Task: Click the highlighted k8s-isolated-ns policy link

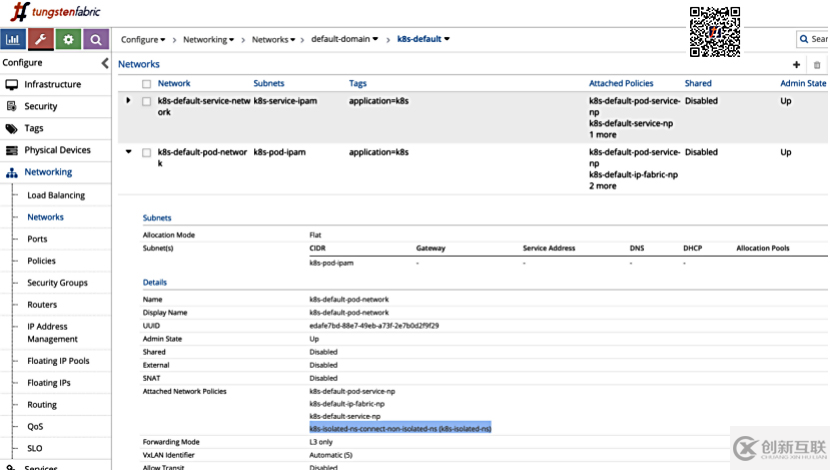Action: point(400,428)
